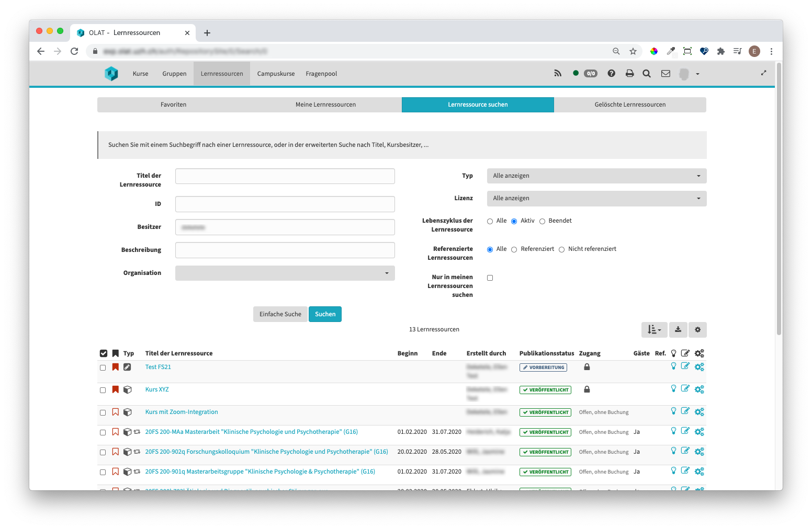Open the Kurs XYZ link
Screen dimensions: 812x529
pos(157,389)
